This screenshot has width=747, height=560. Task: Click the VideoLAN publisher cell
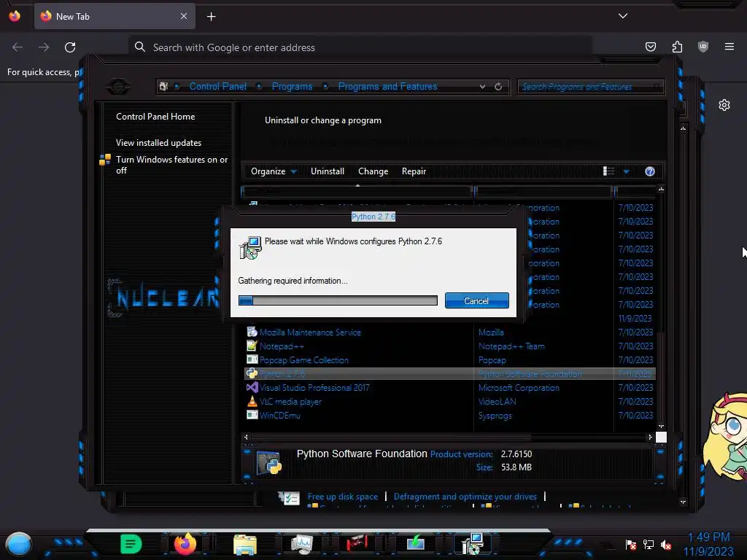[x=497, y=402]
